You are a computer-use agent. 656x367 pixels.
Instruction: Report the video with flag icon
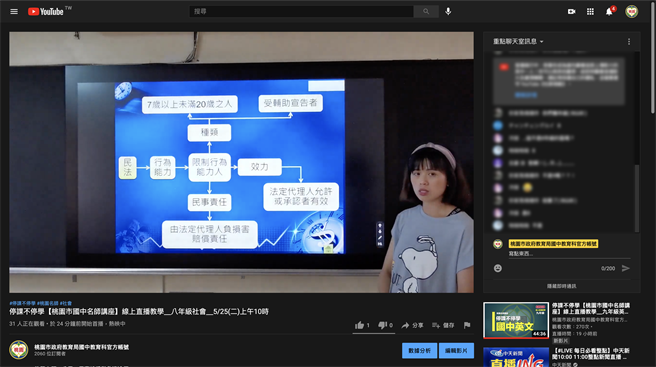coord(467,325)
